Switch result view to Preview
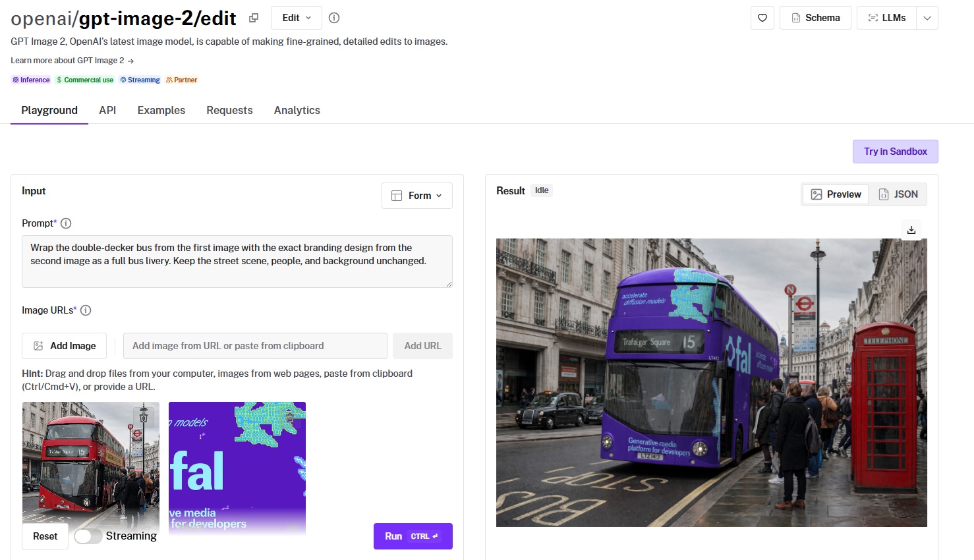The image size is (974, 560). 836,194
